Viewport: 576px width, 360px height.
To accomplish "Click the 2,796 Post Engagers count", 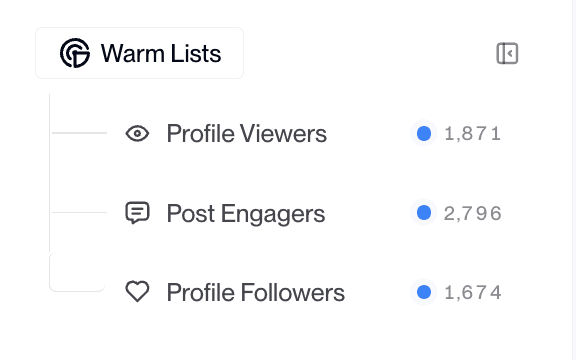I will 473,213.
